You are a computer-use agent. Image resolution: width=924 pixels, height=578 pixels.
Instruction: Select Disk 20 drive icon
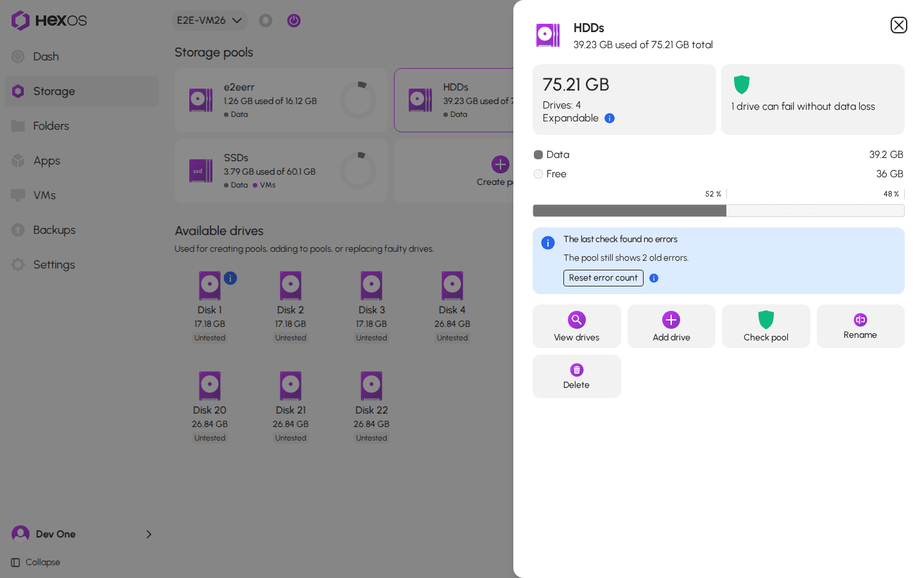click(210, 386)
